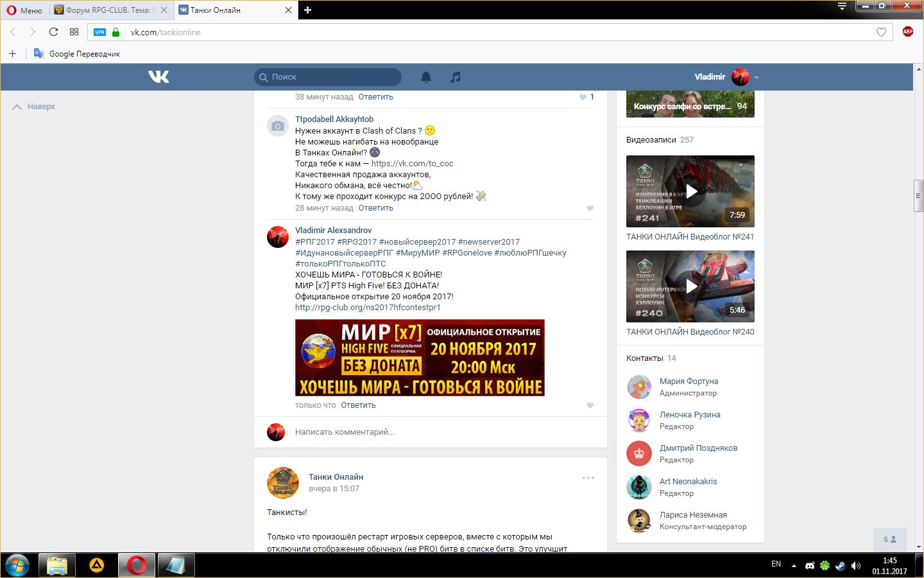
Task: Open Дмитрий Поздняков contact
Action: pos(698,448)
